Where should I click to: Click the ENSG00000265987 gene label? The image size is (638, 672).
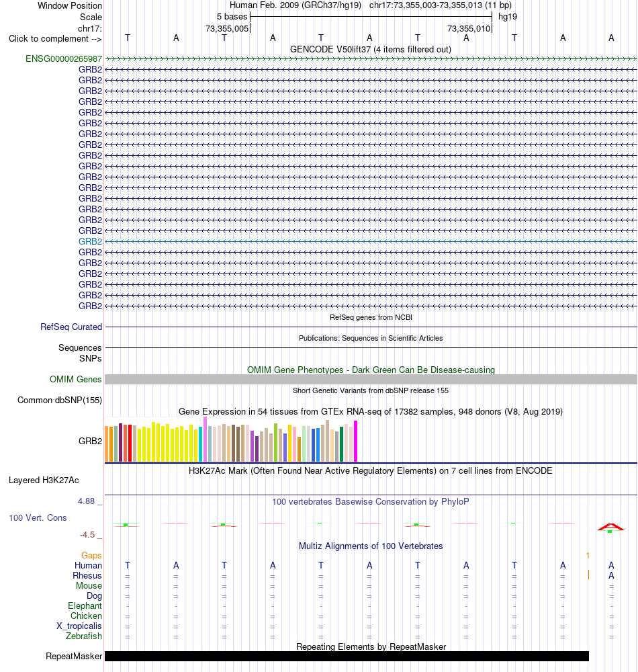64,58
